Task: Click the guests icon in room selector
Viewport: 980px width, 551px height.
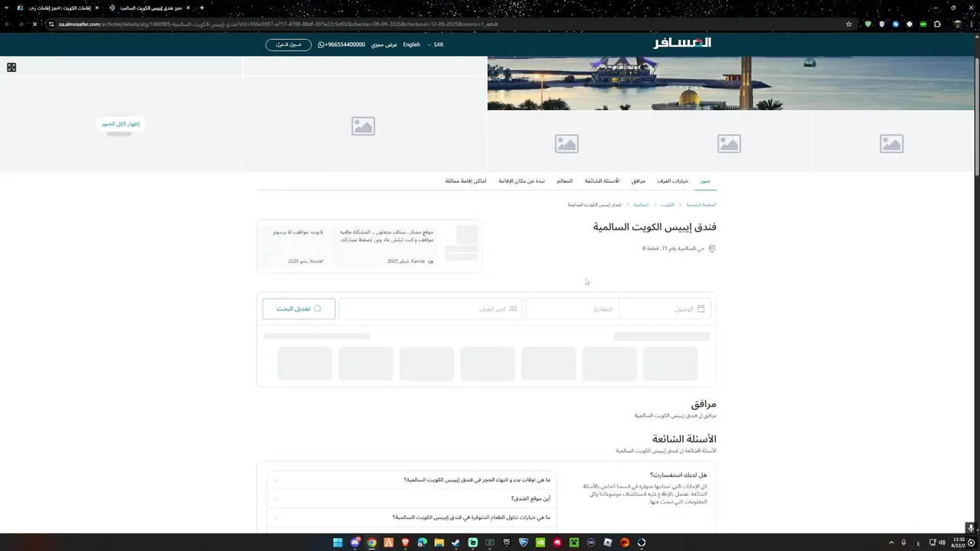Action: click(x=513, y=309)
